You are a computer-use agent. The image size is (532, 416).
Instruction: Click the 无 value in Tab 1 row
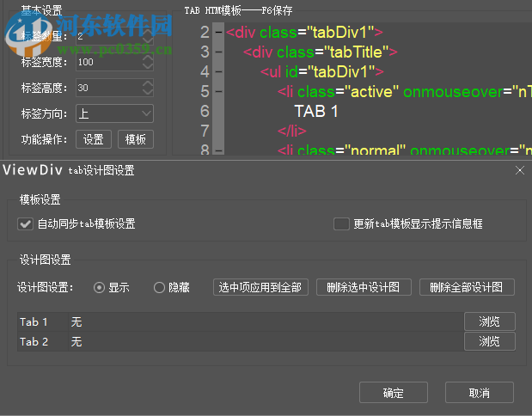click(x=76, y=321)
